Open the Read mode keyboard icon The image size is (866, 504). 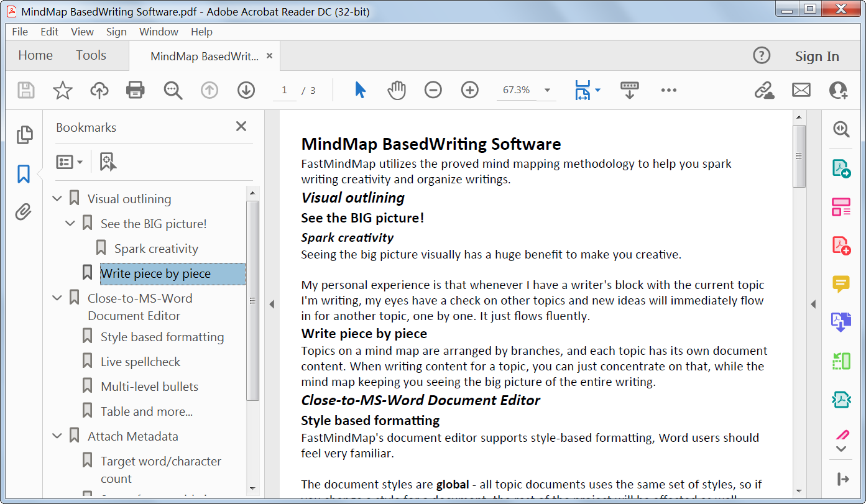(630, 90)
